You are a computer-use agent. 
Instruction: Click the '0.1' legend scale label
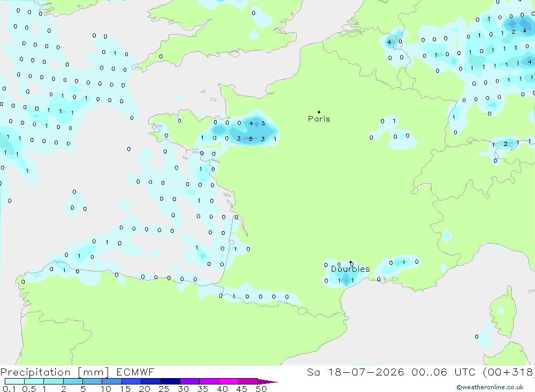(9, 389)
